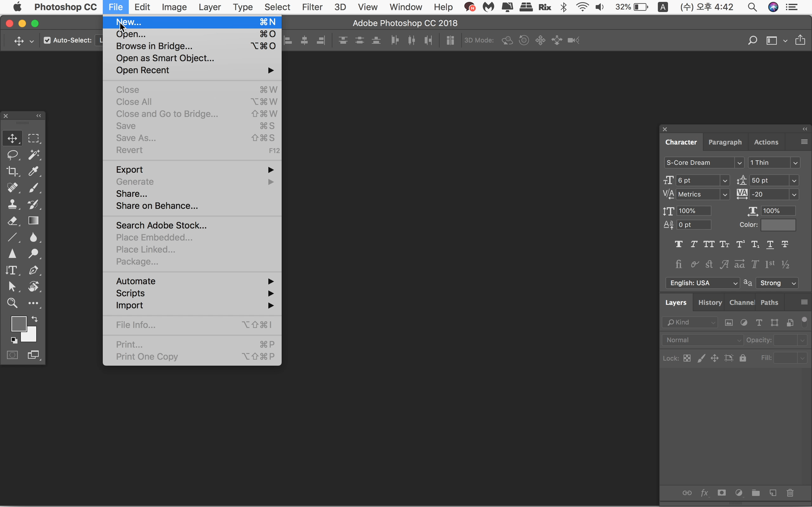Image resolution: width=812 pixels, height=507 pixels.
Task: Open the S-Core Dream font family dropdown
Action: 739,163
